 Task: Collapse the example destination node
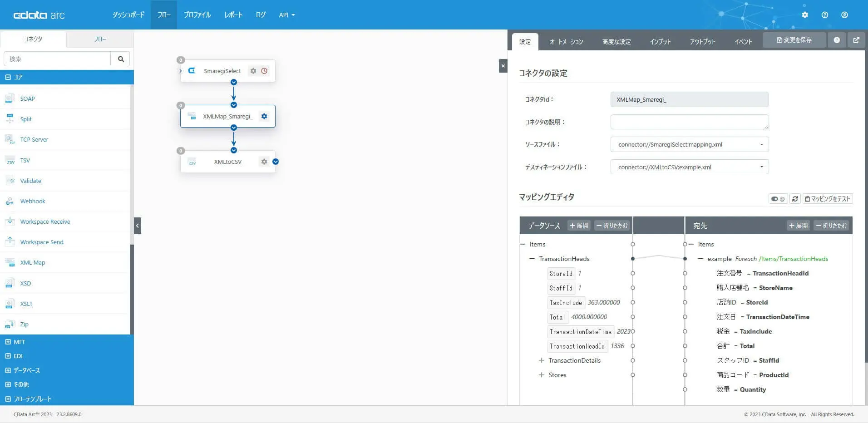coord(700,259)
